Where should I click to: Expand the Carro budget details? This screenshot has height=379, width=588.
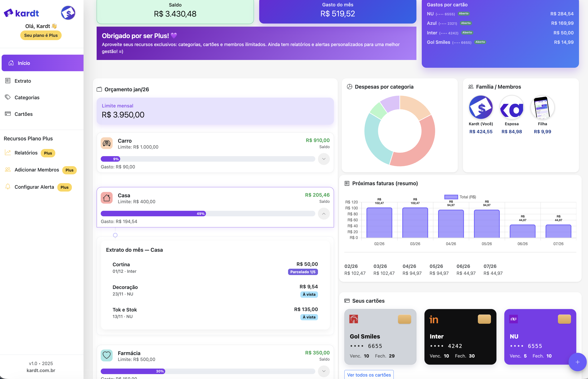[323, 159]
